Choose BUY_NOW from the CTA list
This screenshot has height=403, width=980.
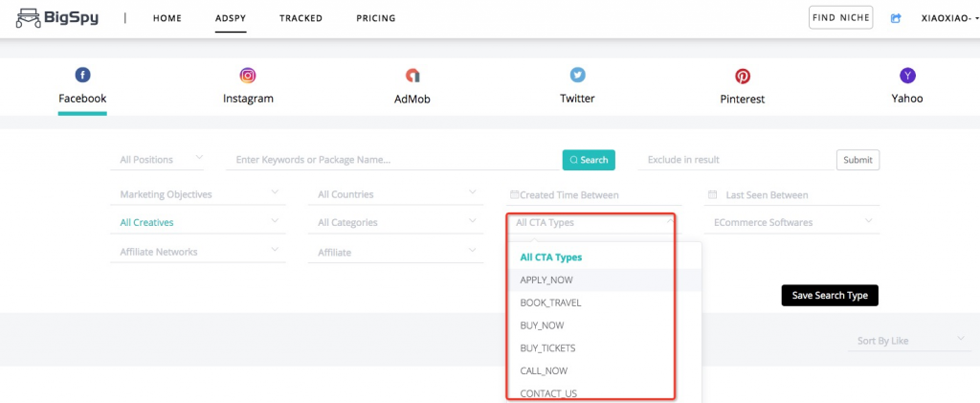pyautogui.click(x=605, y=325)
